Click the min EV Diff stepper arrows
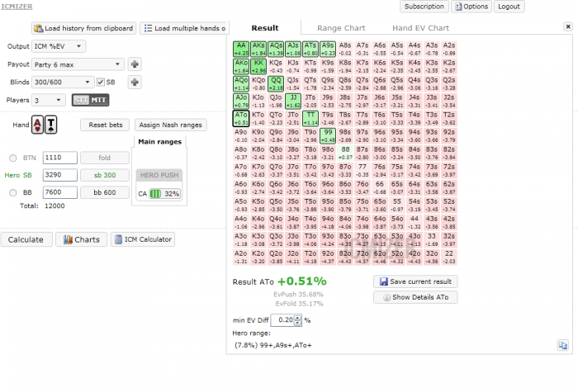This screenshot has width=578, height=392. point(297,320)
